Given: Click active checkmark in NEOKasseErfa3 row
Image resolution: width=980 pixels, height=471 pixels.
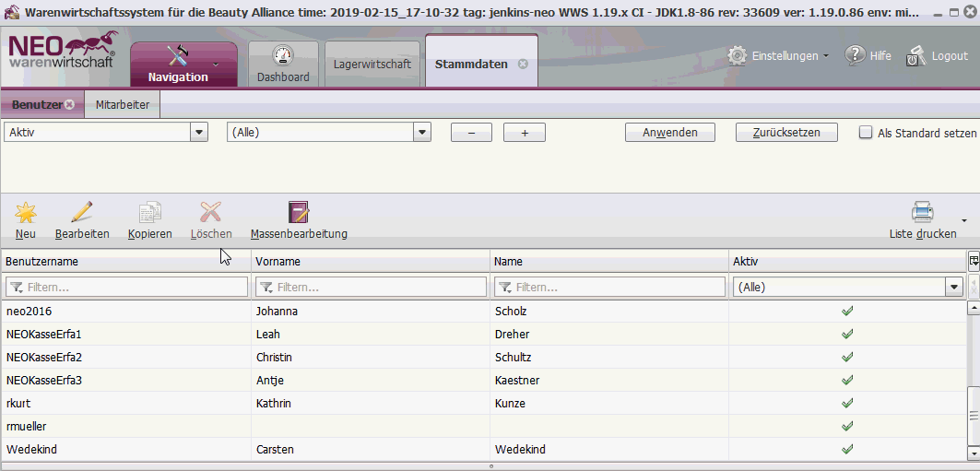Looking at the screenshot, I should [847, 380].
